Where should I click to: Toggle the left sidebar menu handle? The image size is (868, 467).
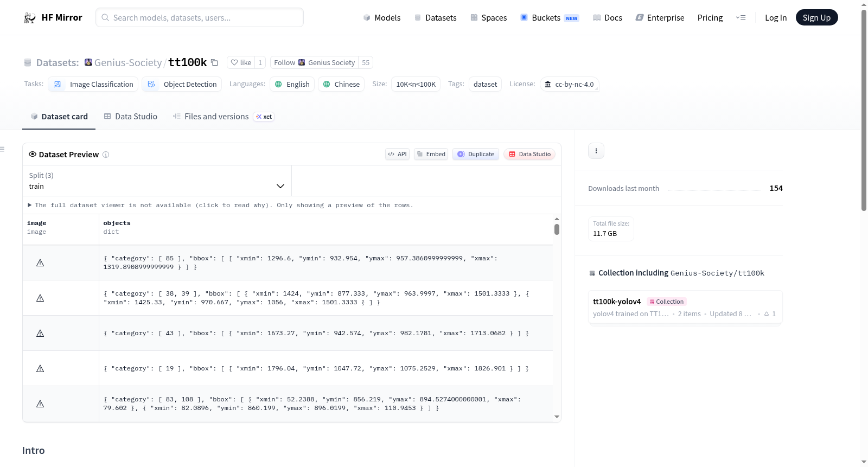[2, 149]
